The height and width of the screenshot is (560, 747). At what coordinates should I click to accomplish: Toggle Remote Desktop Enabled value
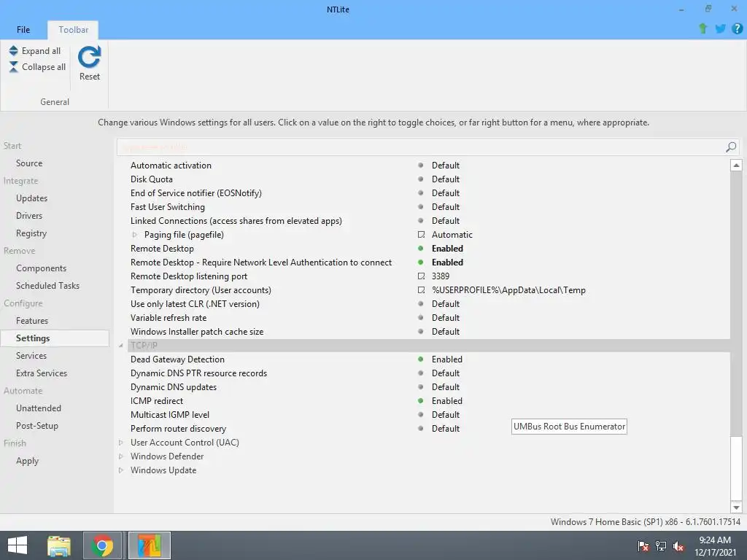447,248
